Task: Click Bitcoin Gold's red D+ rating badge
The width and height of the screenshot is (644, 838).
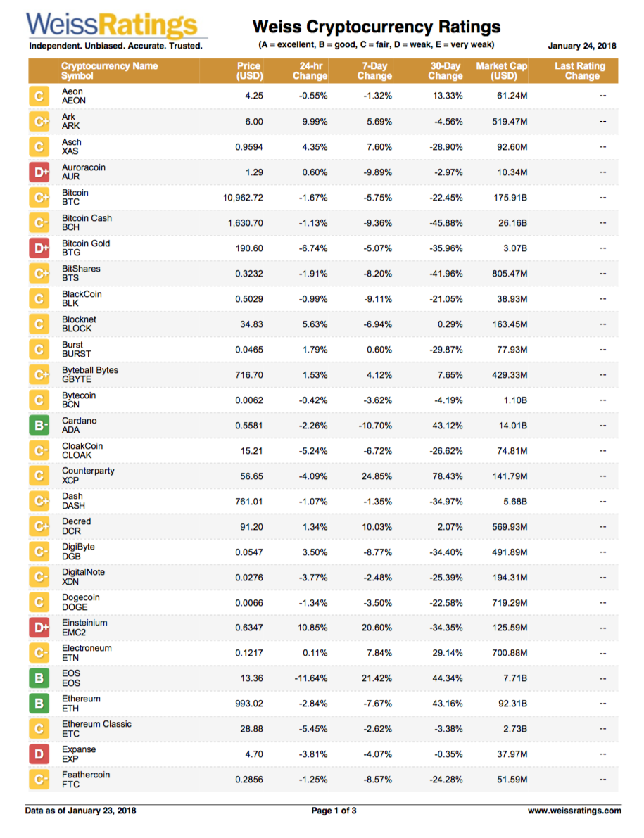Action: [x=39, y=248]
